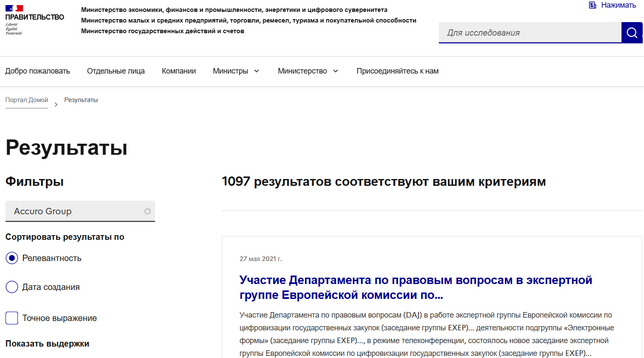Click the Присоединяйтесь к нам navigation link

pyautogui.click(x=397, y=71)
